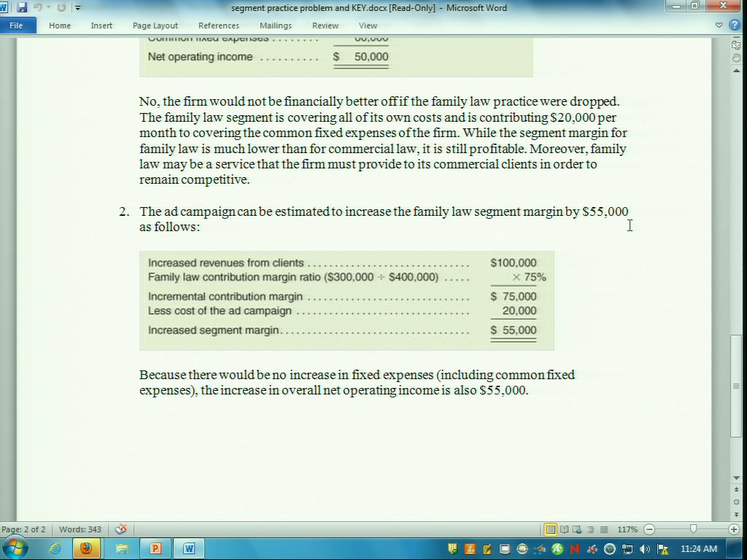Switch to Outline view
The width and height of the screenshot is (747, 560).
[588, 529]
